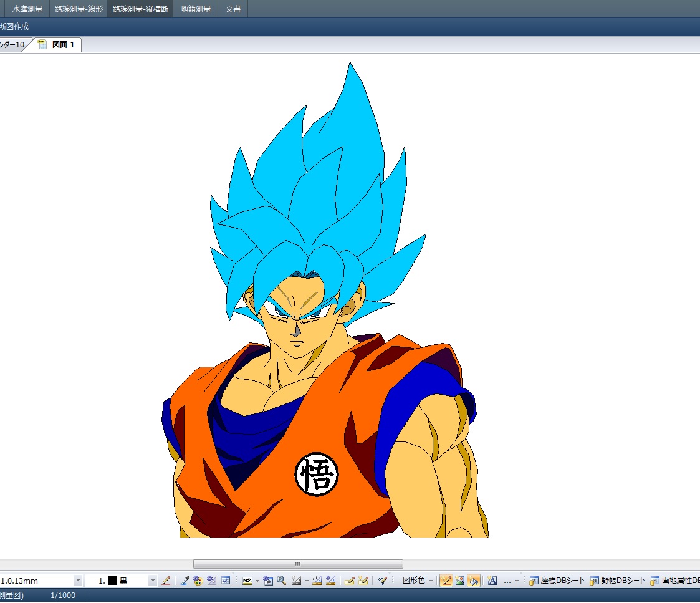Click the triangle ruler measure icon
700x603 pixels.
point(297,581)
